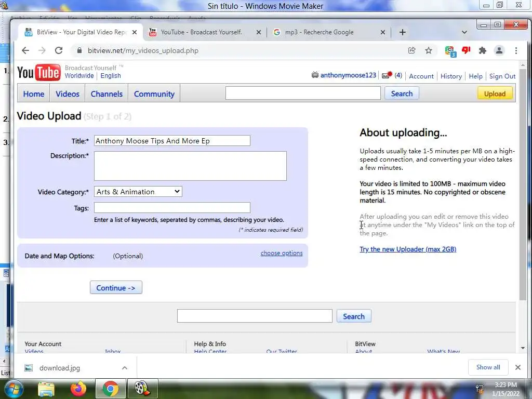
Task: Open download.jpg from downloads bar
Action: [x=60, y=368]
